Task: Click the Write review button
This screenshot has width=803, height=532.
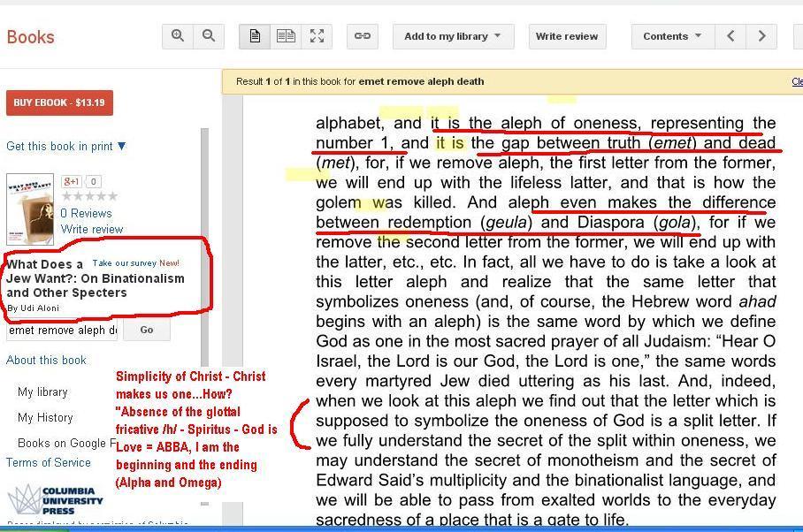Action: tap(567, 36)
